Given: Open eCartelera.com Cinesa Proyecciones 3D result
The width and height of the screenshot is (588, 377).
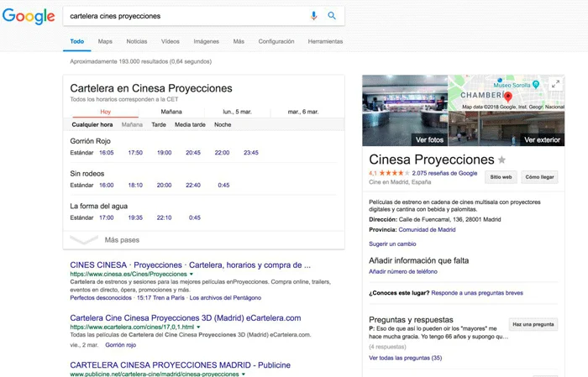Looking at the screenshot, I should 186,318.
